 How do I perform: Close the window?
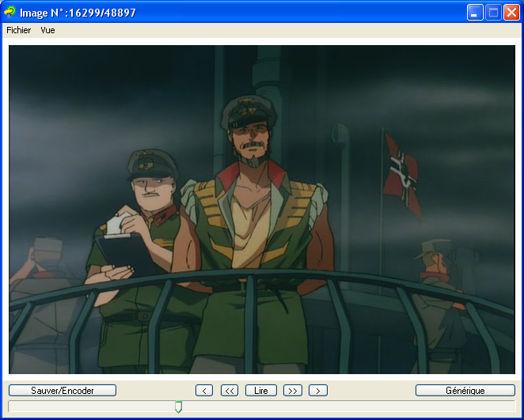tap(511, 13)
